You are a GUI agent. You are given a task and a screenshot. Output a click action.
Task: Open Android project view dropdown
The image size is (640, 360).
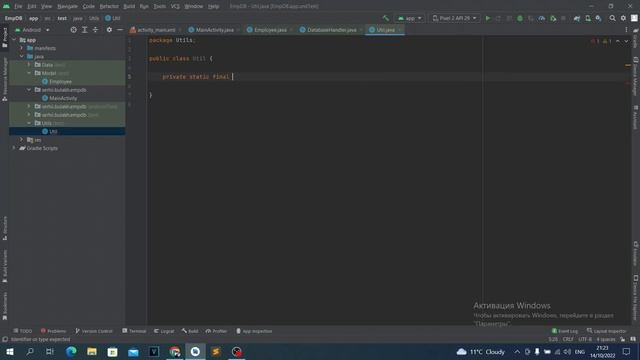[x=32, y=30]
